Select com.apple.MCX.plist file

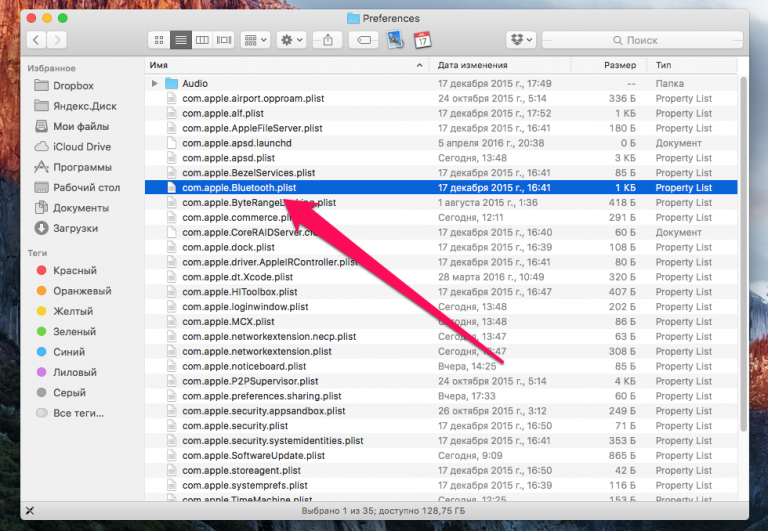click(x=441, y=322)
